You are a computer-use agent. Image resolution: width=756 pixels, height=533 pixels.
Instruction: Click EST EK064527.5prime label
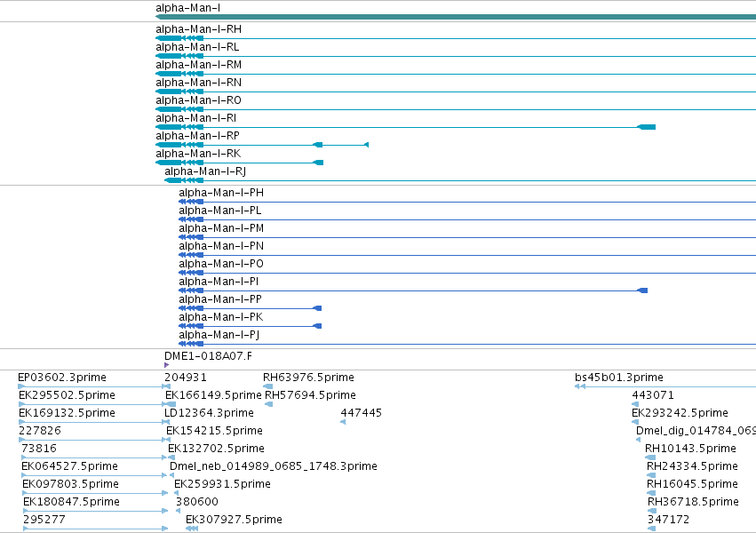[69, 467]
